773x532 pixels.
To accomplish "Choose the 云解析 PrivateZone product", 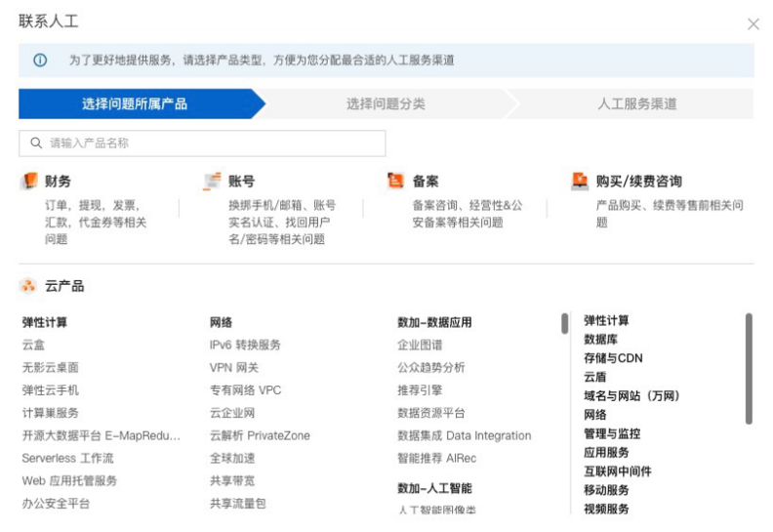I will tap(260, 435).
